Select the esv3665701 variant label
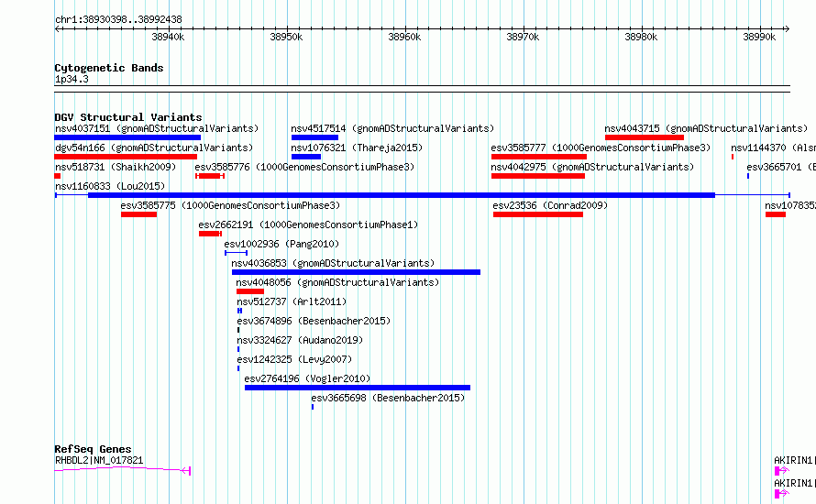816x504 pixels. point(781,167)
